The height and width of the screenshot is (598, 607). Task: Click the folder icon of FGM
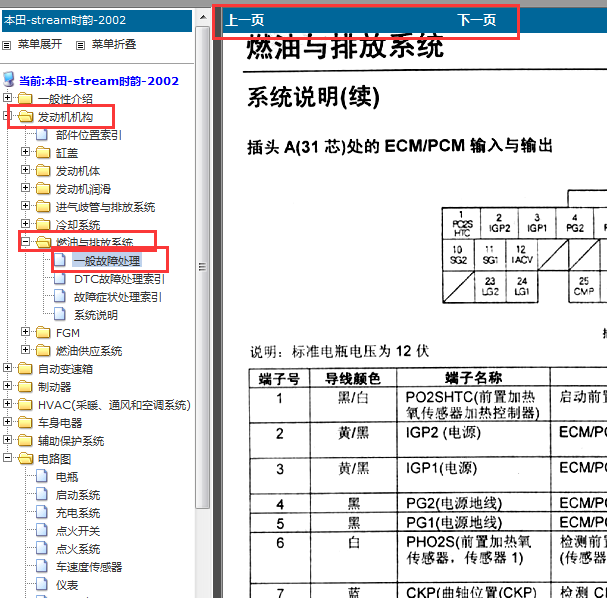tap(43, 332)
